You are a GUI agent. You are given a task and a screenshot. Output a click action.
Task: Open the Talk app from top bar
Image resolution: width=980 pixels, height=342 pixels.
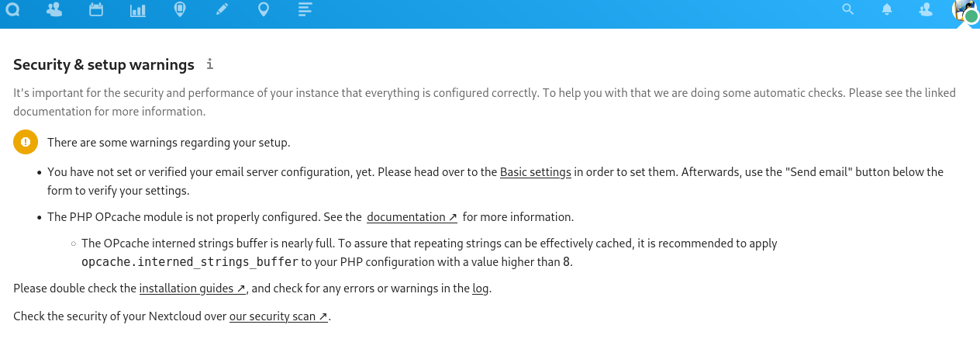(13, 10)
